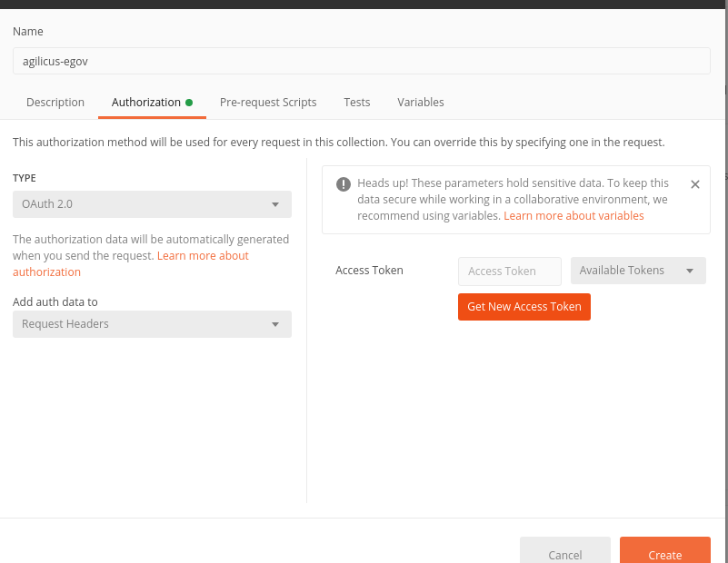Expand the Request Headers dropdown
This screenshot has width=728, height=563.
[152, 324]
